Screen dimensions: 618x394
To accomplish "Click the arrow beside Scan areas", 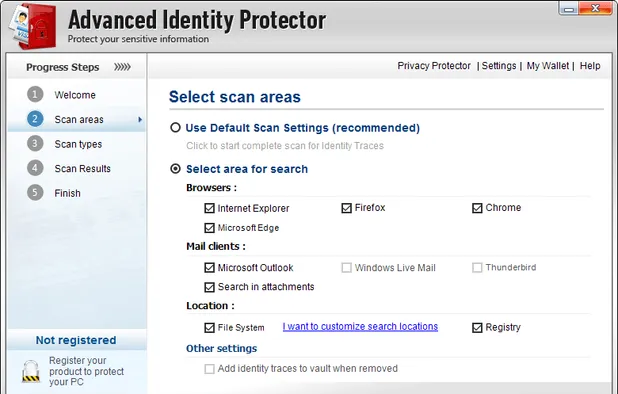I will coord(140,119).
